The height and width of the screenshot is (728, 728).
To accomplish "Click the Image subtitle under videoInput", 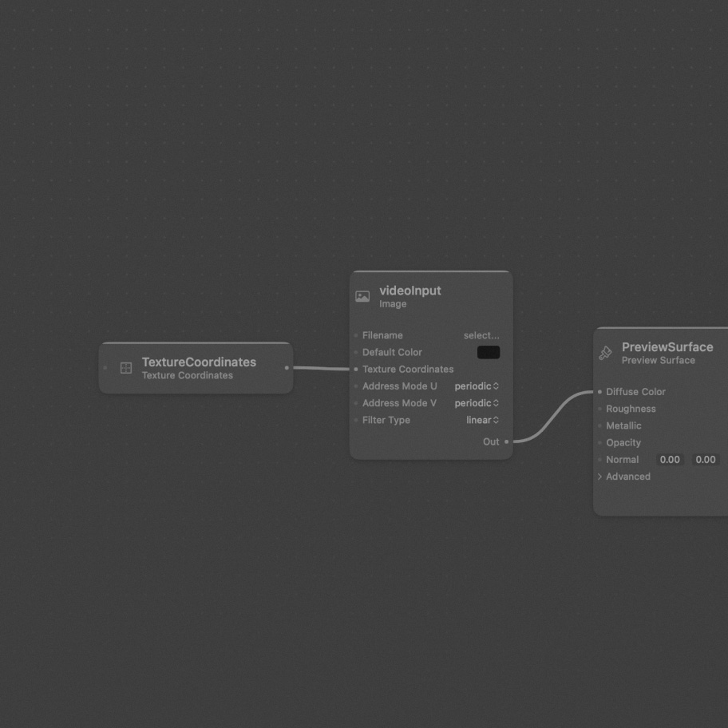I will (393, 304).
